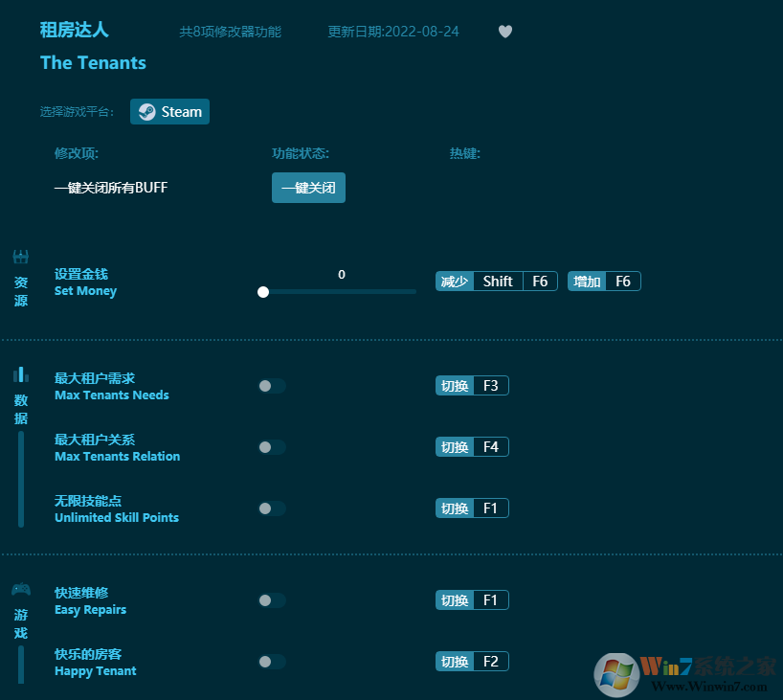Select the Steam platform button
This screenshot has height=700, width=783.
(x=169, y=111)
